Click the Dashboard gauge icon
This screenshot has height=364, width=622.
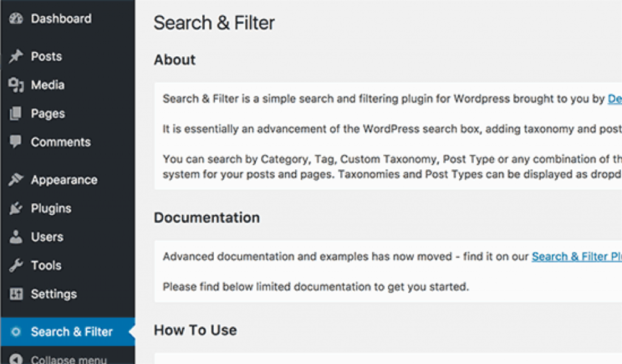(x=16, y=19)
